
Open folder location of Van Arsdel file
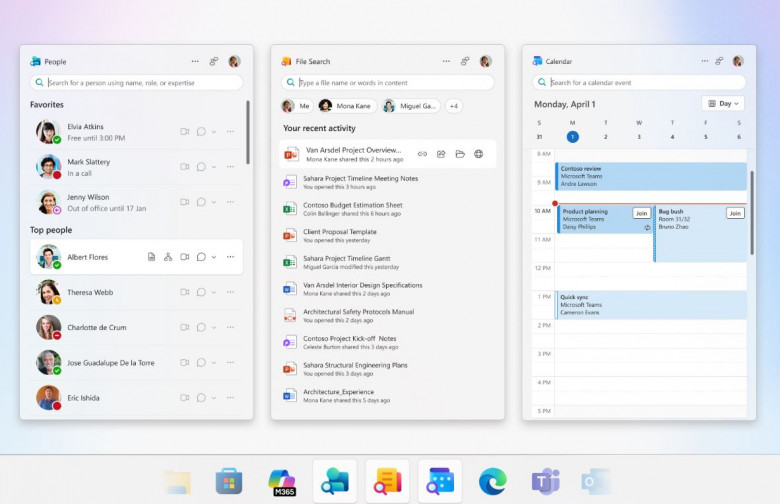(460, 154)
